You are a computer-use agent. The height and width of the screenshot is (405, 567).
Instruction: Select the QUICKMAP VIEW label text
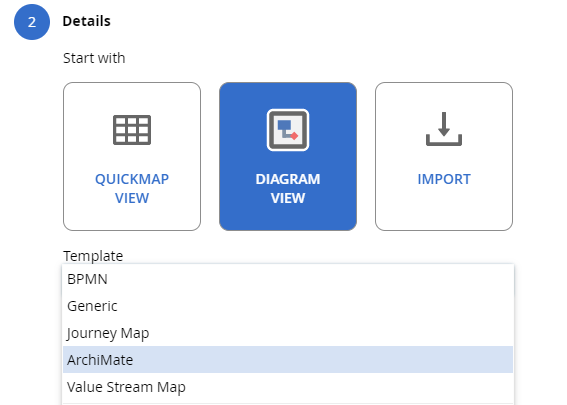(x=132, y=188)
